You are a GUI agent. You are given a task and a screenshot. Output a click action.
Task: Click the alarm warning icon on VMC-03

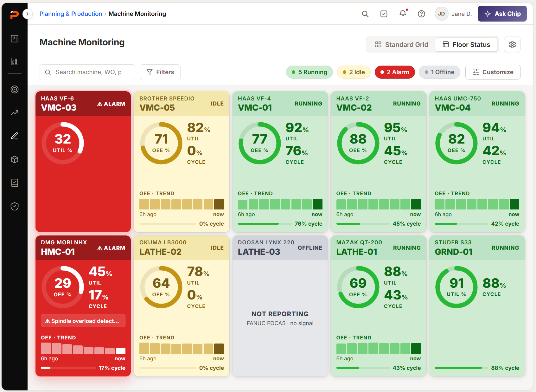point(100,104)
